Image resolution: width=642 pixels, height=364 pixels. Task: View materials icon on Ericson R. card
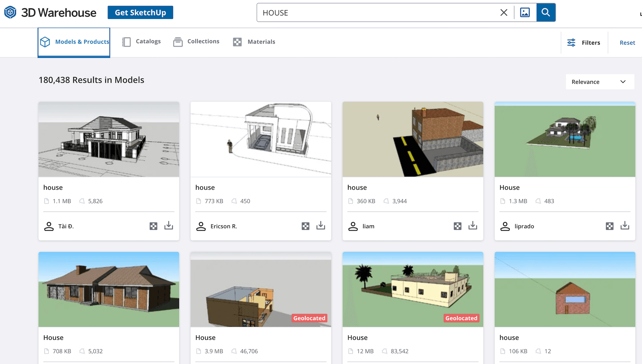tap(306, 226)
